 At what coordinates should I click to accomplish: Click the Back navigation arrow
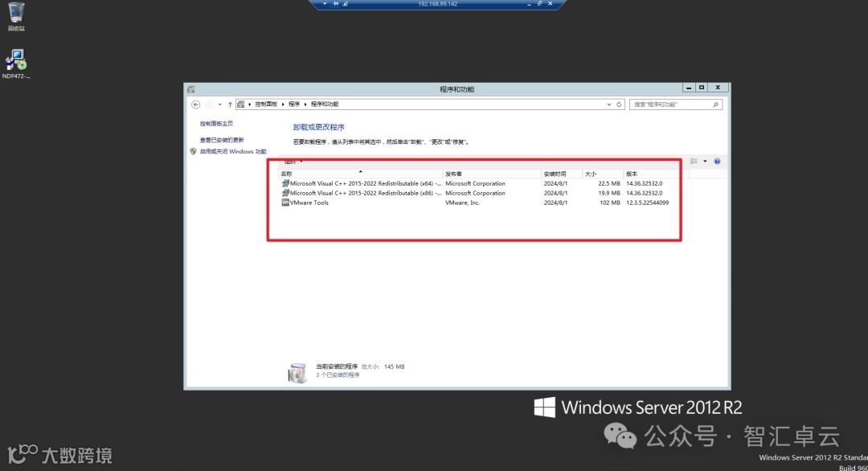click(x=195, y=104)
